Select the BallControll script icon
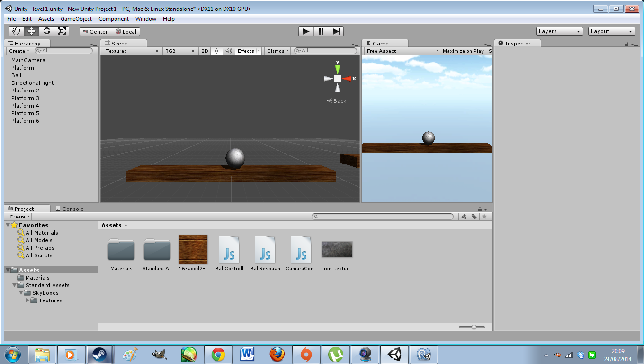 [x=229, y=249]
